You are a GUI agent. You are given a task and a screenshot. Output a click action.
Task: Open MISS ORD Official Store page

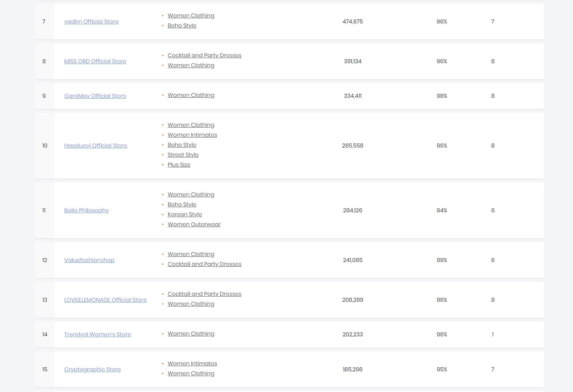95,61
